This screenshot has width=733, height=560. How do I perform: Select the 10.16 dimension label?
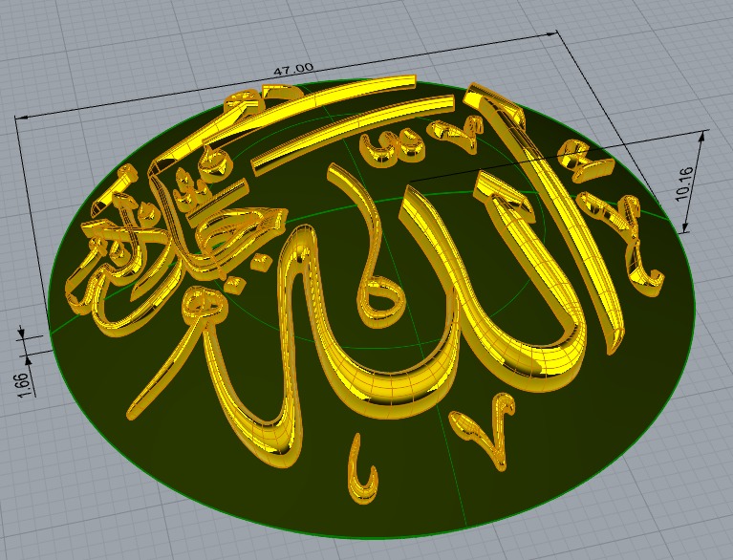click(x=684, y=183)
